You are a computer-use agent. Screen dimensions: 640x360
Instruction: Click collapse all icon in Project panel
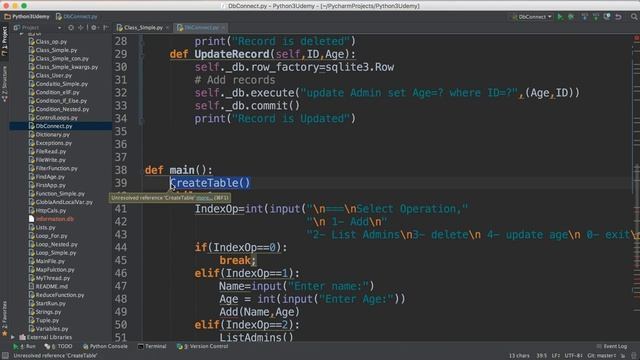(81, 28)
